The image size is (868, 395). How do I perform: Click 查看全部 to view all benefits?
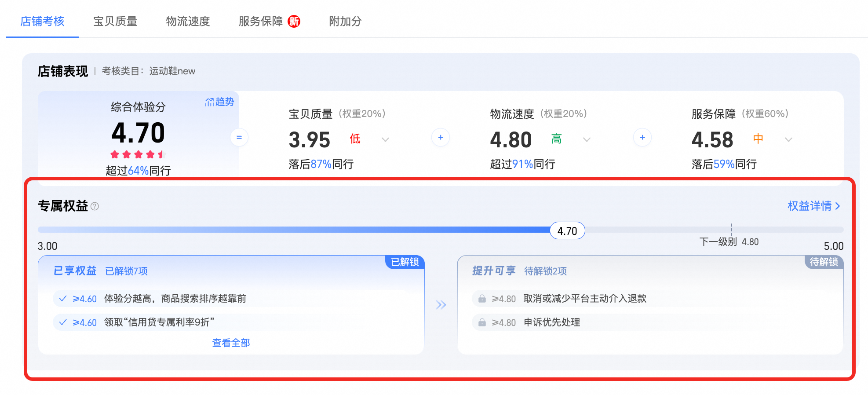(x=231, y=343)
